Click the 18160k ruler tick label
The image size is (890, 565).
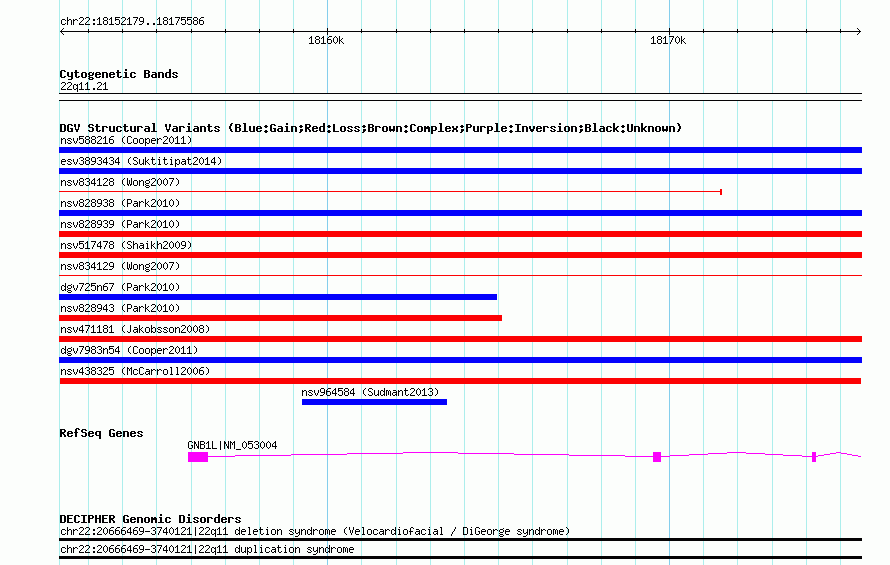click(x=326, y=40)
